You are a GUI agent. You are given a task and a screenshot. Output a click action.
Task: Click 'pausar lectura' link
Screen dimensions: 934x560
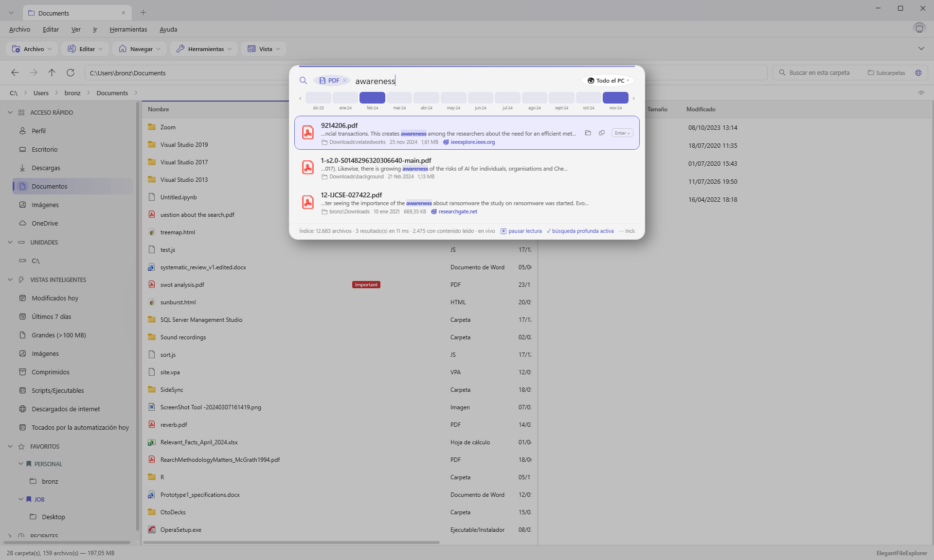click(x=521, y=231)
